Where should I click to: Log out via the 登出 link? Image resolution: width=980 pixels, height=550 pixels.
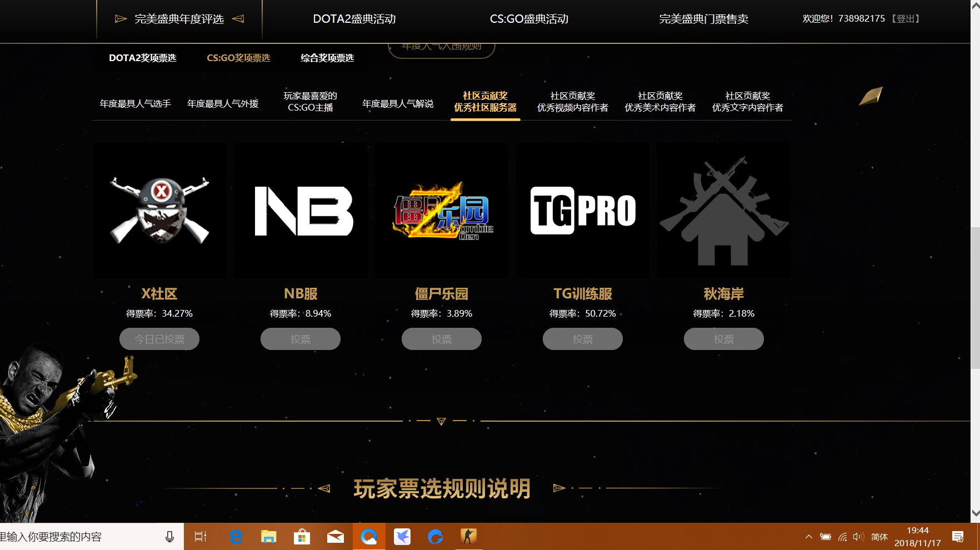906,18
